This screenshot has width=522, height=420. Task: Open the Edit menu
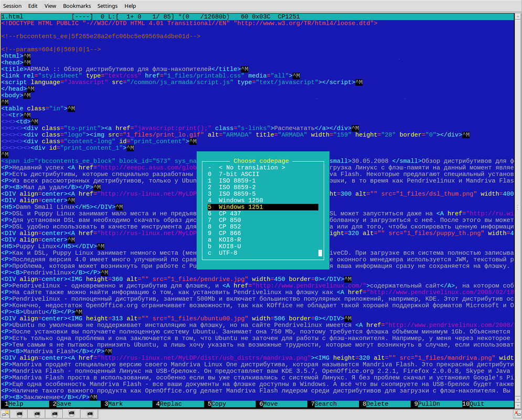pos(33,6)
